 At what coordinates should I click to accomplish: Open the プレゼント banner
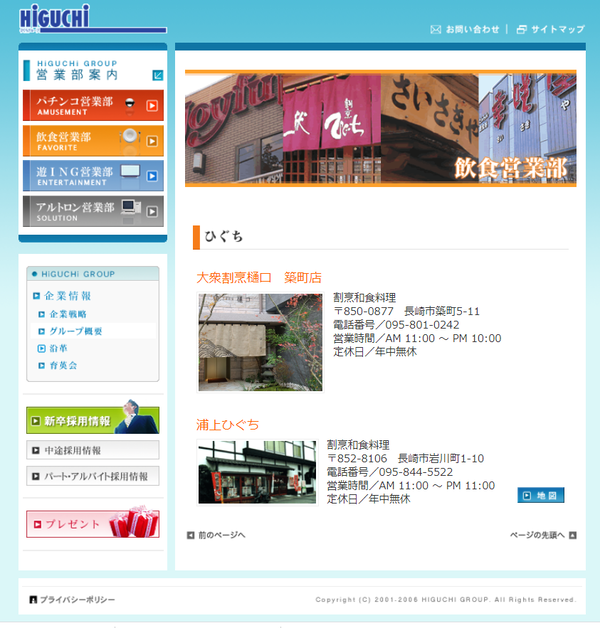point(93,524)
